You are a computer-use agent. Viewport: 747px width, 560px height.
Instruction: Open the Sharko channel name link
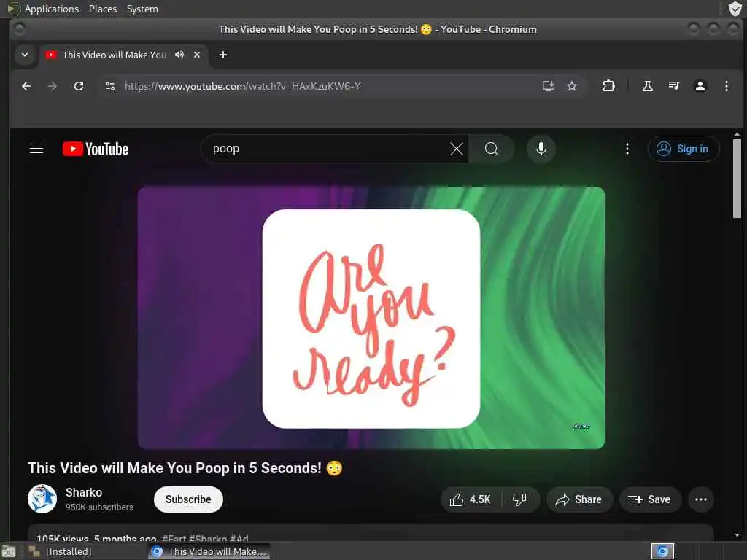[84, 492]
